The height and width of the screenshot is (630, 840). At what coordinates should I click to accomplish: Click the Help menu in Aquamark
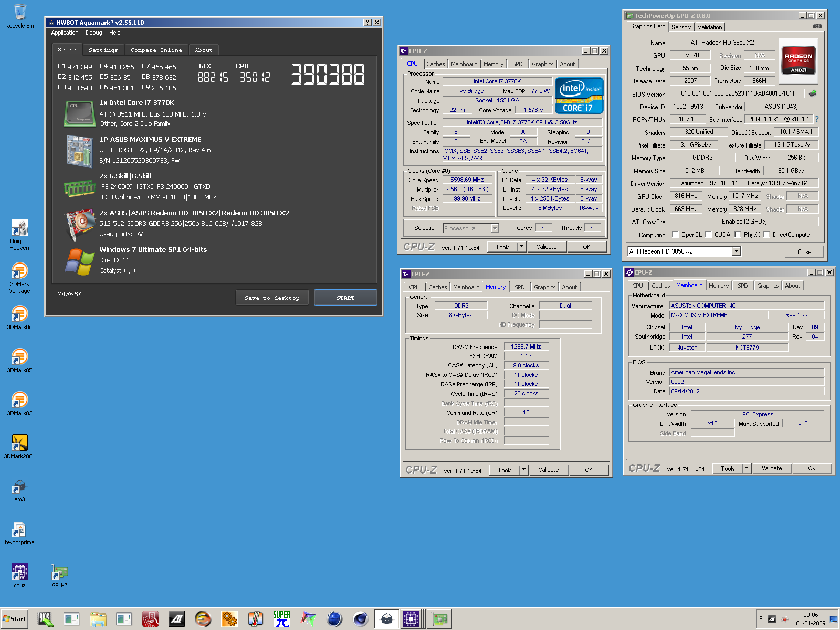[114, 33]
